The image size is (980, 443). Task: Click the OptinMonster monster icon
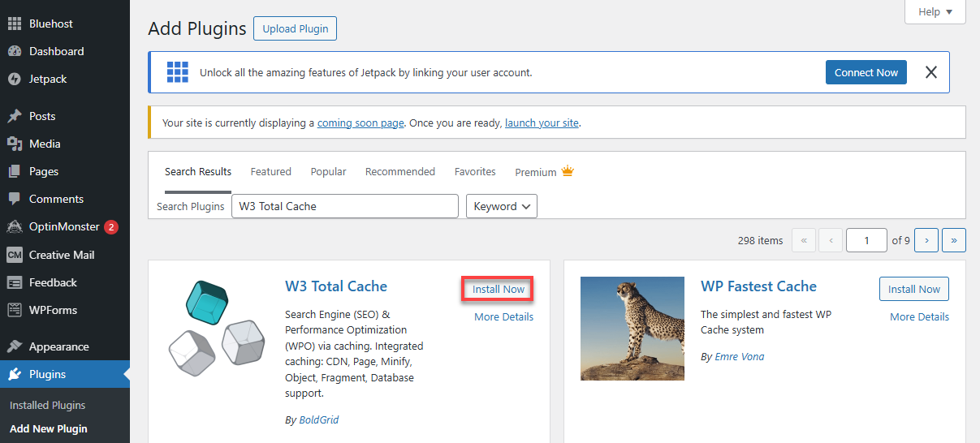(x=15, y=226)
